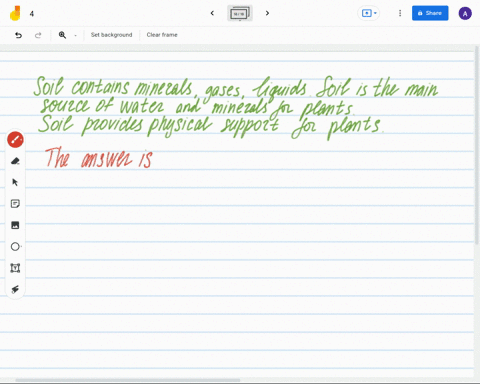The height and width of the screenshot is (384, 480).
Task: Click the jam title "4"
Action: [x=32, y=14]
